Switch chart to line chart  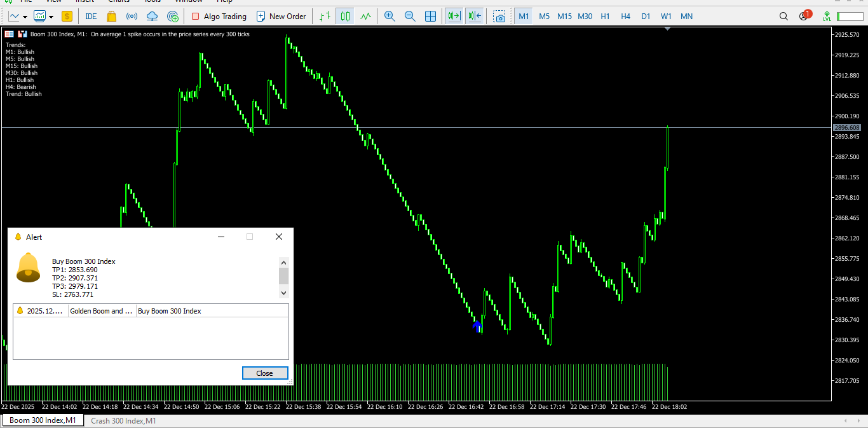365,17
